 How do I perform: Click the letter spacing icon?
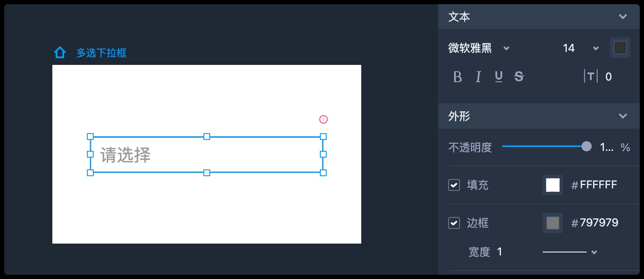click(590, 76)
